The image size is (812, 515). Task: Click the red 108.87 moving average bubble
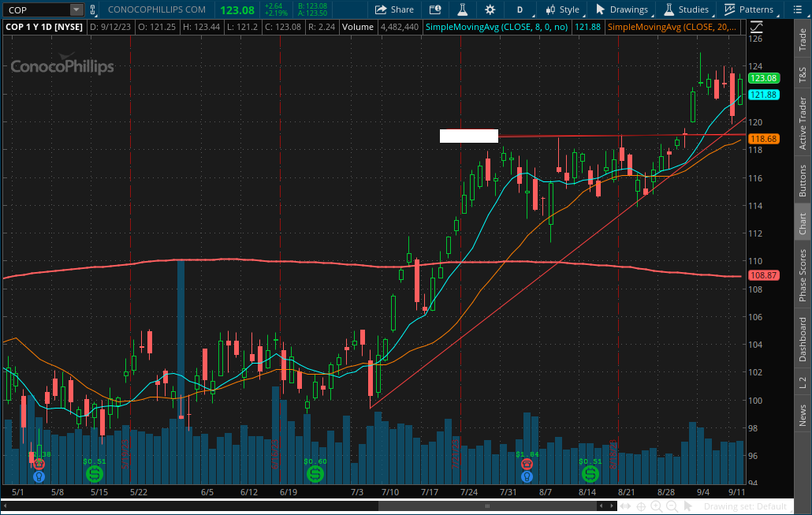pyautogui.click(x=764, y=275)
